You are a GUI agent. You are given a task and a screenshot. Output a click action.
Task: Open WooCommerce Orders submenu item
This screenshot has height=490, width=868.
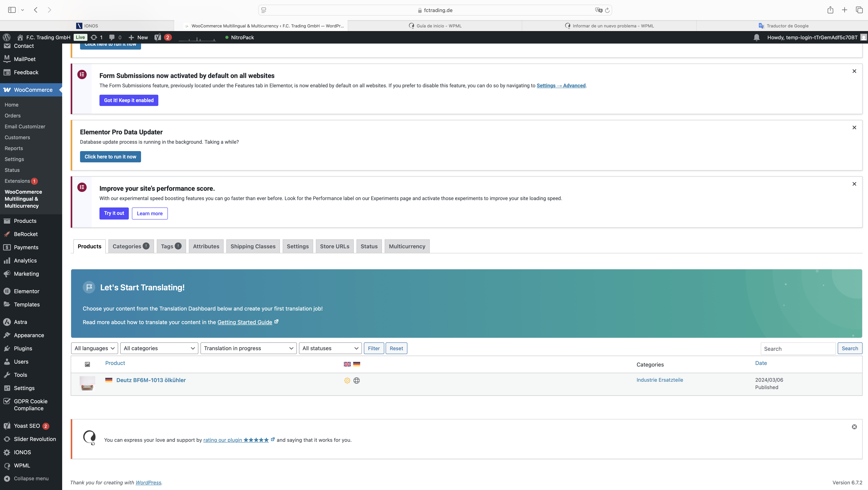coord(13,116)
